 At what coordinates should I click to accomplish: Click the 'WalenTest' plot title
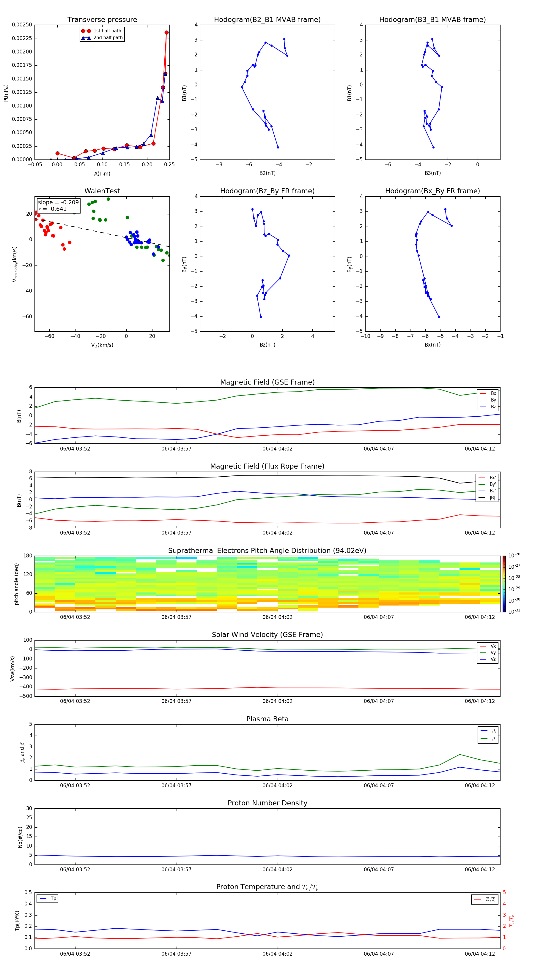pos(102,191)
